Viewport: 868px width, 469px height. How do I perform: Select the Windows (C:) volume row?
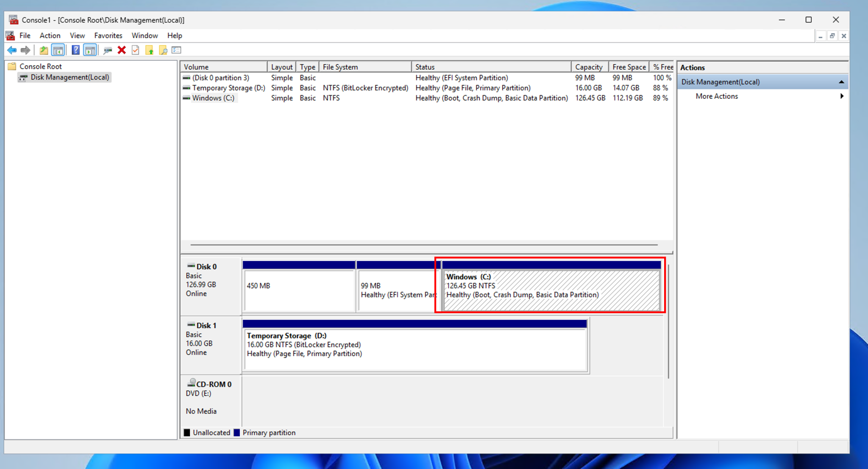[213, 98]
